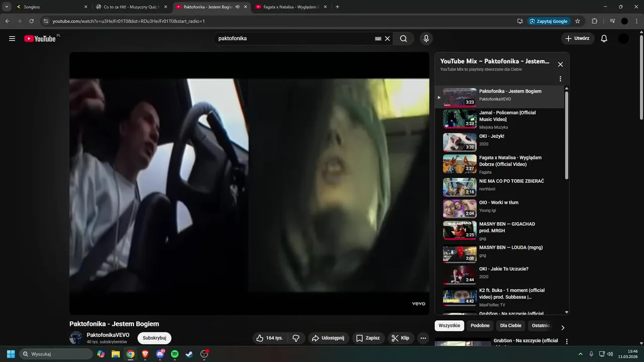Open PaktofonikaVEVO channel name link

coord(108,335)
